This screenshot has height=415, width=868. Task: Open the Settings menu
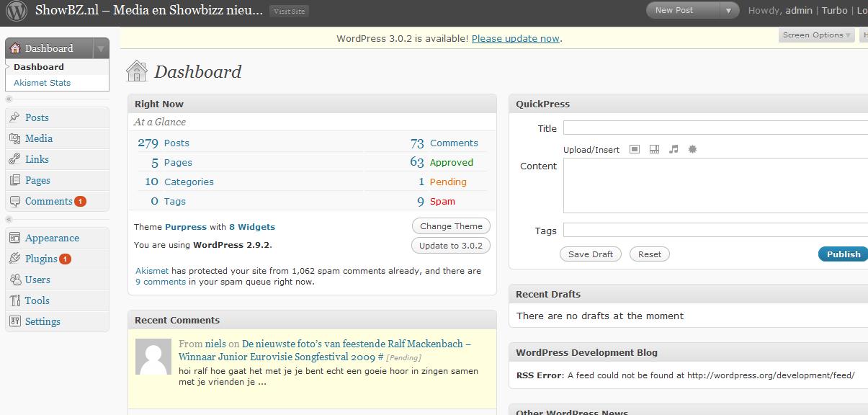click(42, 321)
